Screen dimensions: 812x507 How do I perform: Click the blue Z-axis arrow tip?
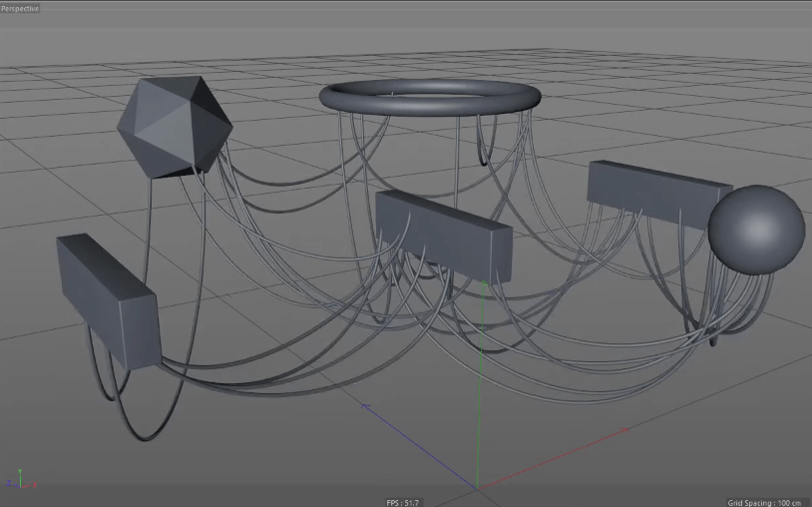365,406
